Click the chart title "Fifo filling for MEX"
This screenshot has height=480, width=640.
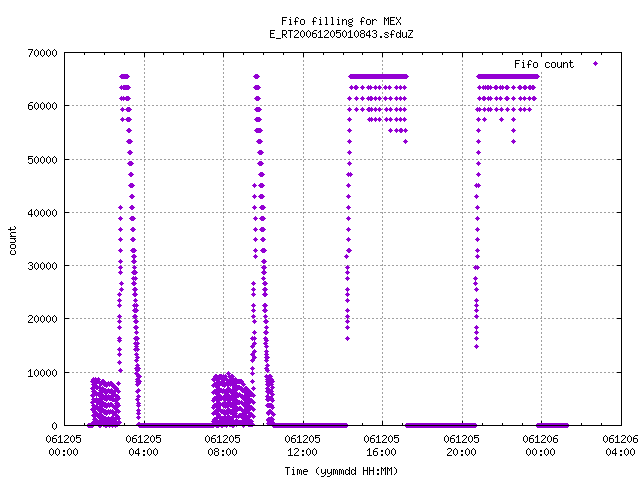point(341,21)
